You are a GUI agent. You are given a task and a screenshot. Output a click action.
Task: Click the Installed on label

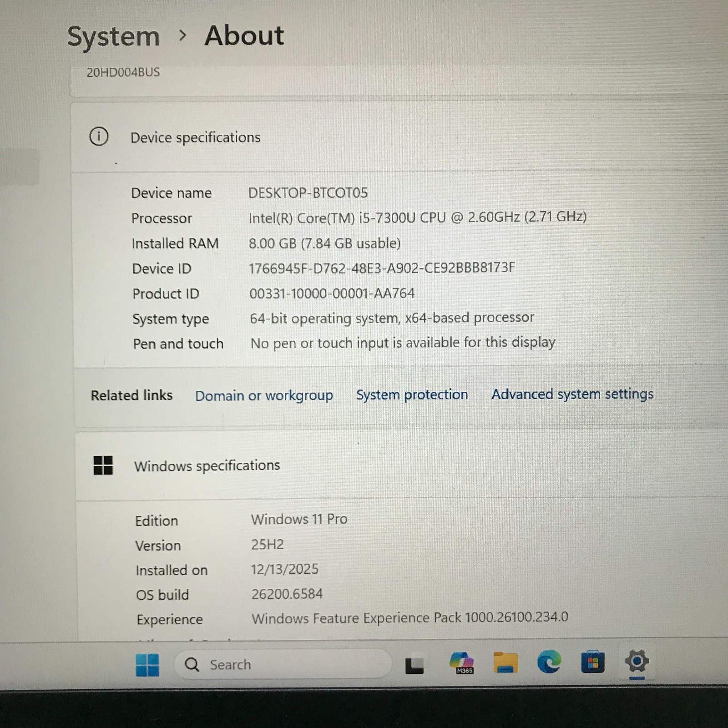[x=172, y=570]
